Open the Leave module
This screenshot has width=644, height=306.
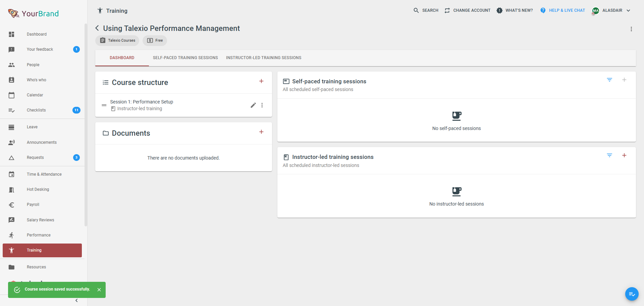pyautogui.click(x=42, y=127)
